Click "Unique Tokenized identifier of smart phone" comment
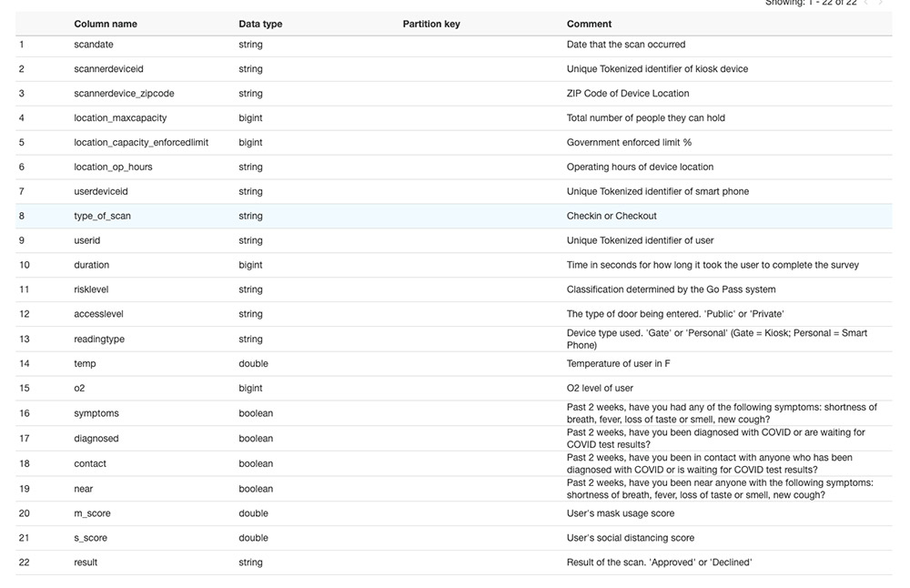 [x=658, y=191]
